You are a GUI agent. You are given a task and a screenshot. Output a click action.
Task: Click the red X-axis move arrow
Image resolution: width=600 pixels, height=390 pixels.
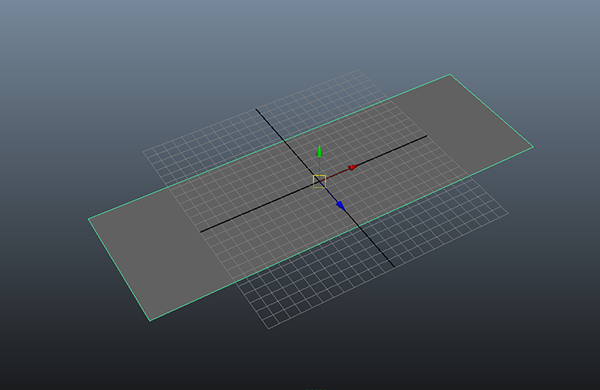pyautogui.click(x=353, y=167)
